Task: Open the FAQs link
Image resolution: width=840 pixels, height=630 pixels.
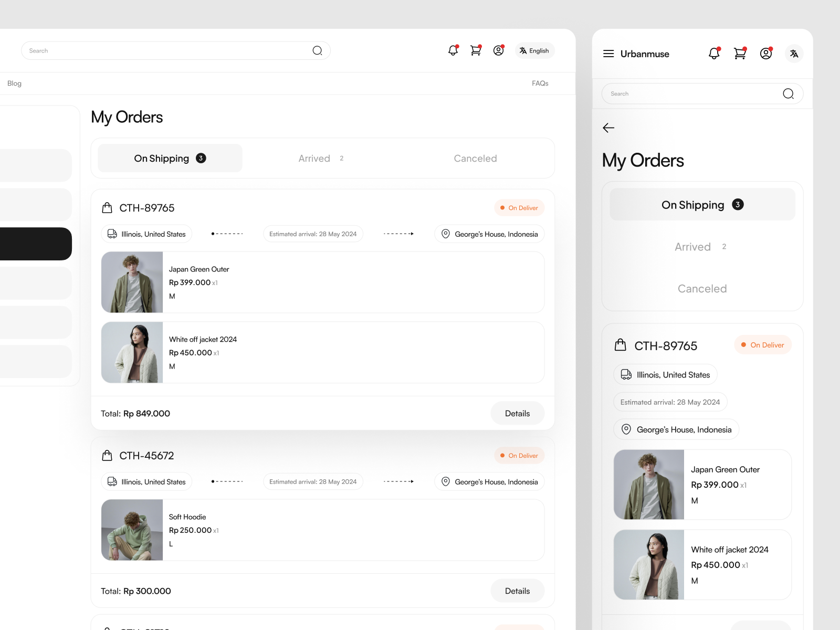Action: click(540, 83)
